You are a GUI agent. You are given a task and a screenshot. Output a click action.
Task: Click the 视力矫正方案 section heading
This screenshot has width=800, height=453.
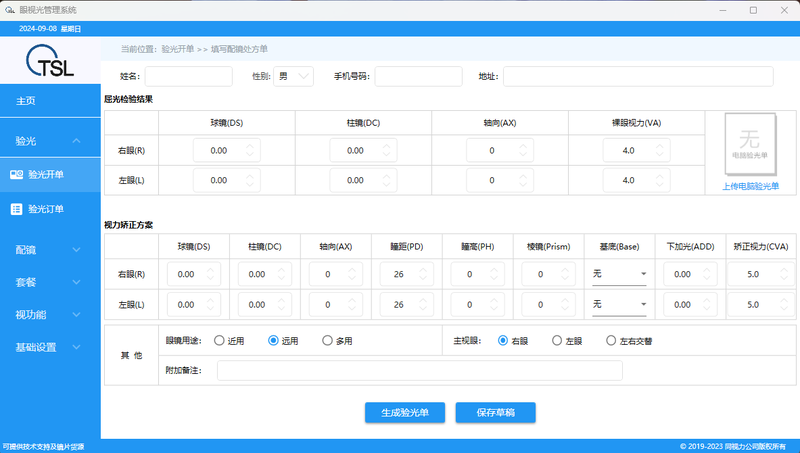[x=129, y=225]
